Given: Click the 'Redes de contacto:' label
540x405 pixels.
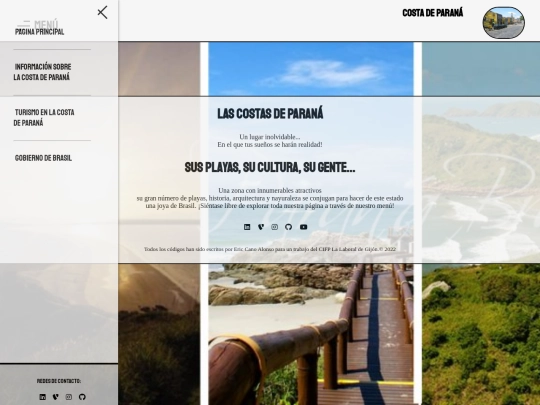Looking at the screenshot, I should pyautogui.click(x=59, y=381).
